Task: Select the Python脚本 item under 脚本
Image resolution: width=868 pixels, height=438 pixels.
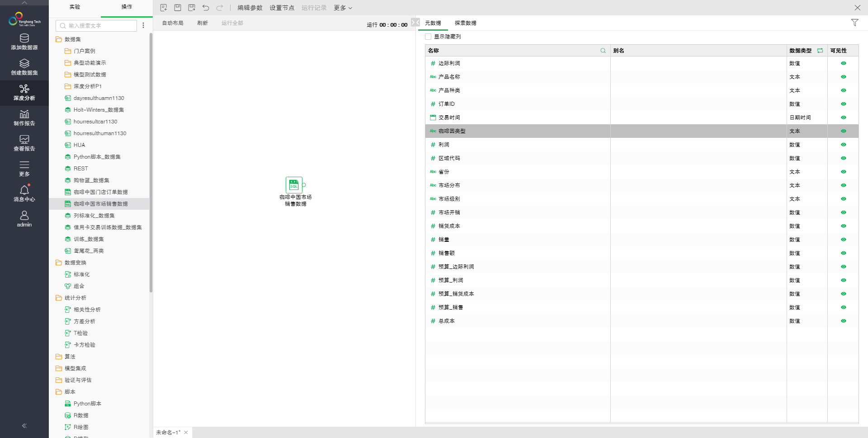Action: pos(87,404)
